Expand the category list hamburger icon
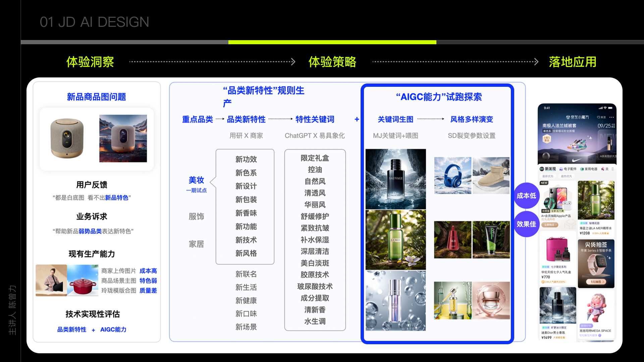This screenshot has width=644, height=362. (612, 169)
